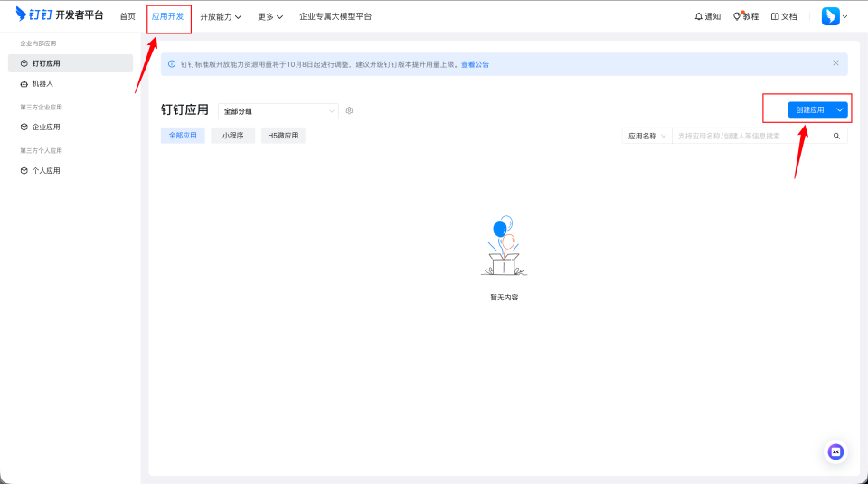The image size is (868, 484).
Task: Select 机器人 in the sidebar
Action: click(71, 83)
